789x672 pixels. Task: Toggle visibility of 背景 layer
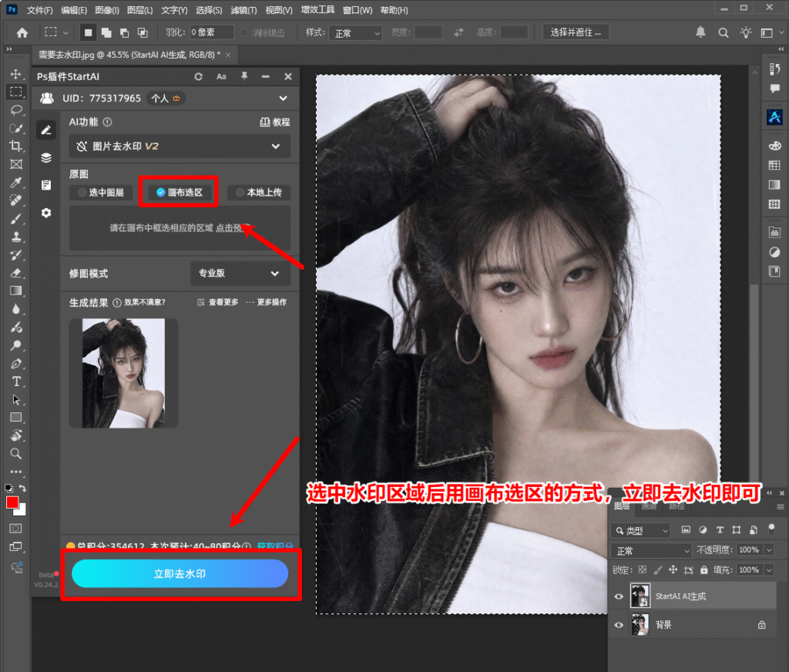619,625
